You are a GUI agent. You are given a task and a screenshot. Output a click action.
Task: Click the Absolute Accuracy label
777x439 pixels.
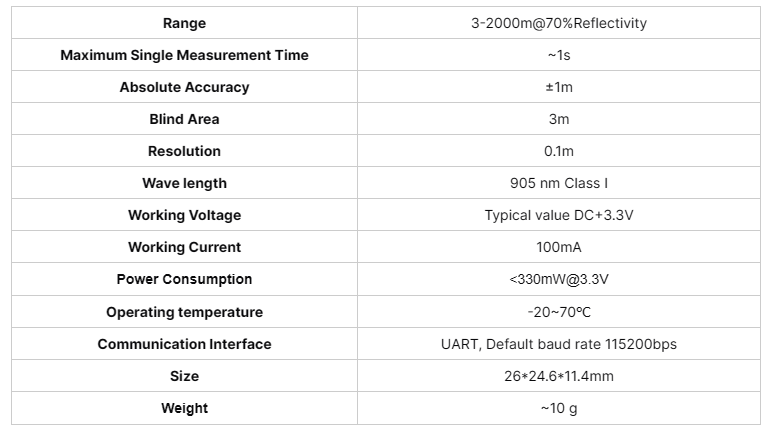coord(184,87)
